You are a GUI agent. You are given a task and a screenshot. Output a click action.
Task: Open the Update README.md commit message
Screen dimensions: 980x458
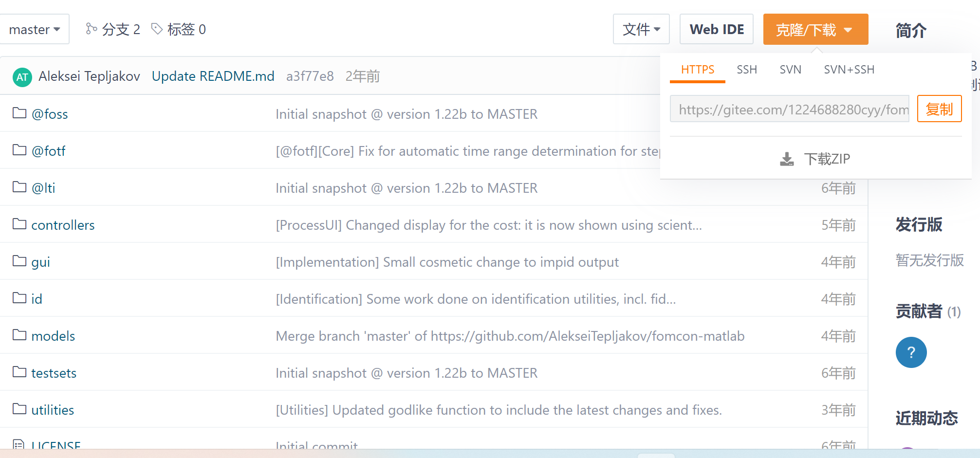click(213, 76)
